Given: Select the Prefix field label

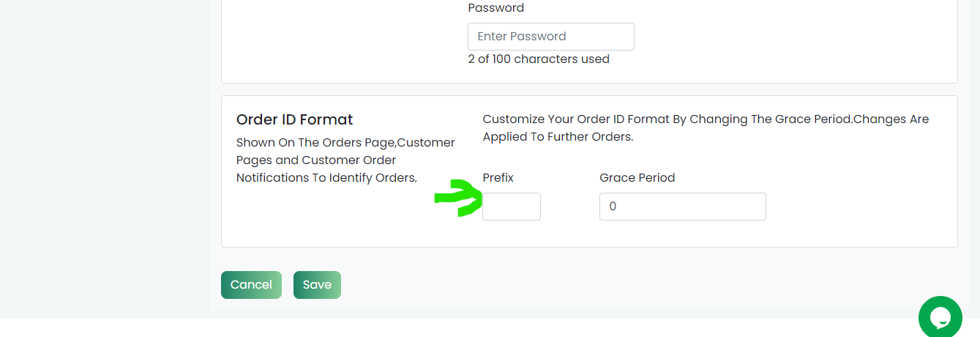Looking at the screenshot, I should pos(498,177).
